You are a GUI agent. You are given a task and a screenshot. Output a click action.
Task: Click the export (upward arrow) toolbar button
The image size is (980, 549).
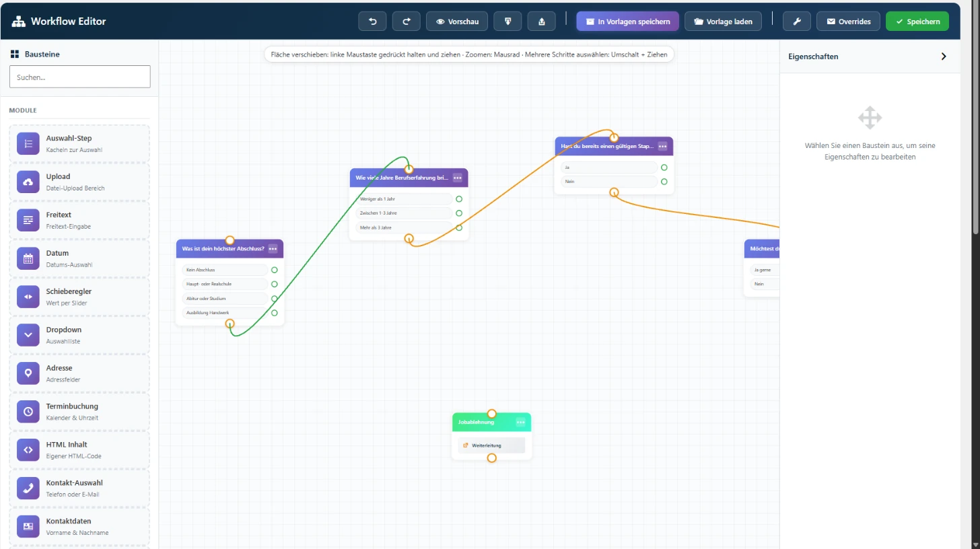[542, 22]
